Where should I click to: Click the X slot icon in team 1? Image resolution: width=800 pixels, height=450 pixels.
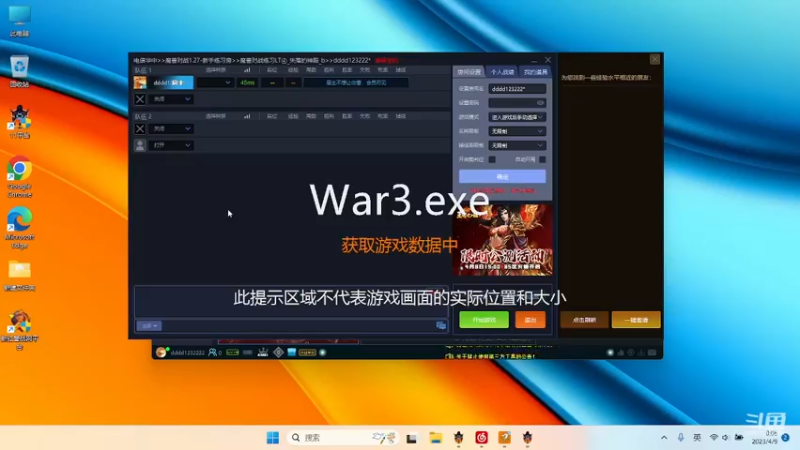coord(140,99)
